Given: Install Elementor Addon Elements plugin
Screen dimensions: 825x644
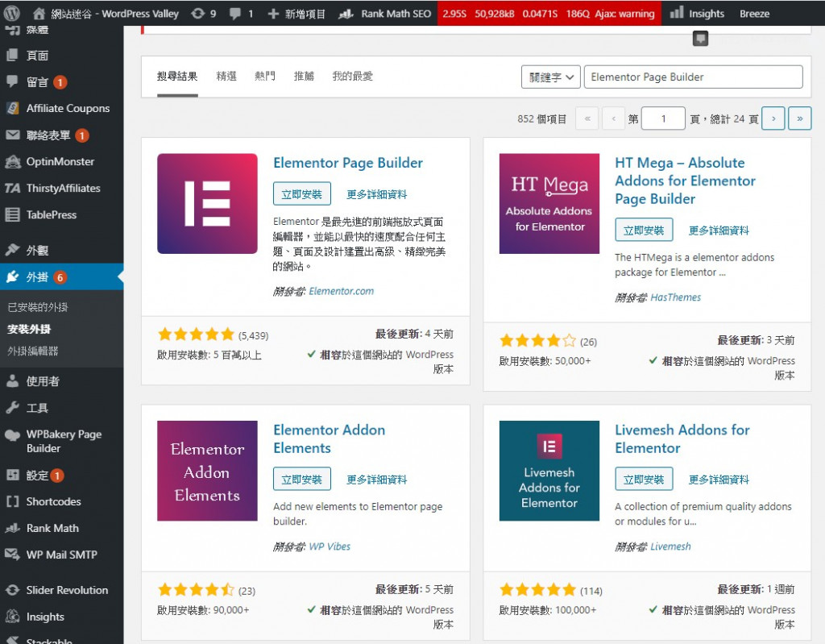Looking at the screenshot, I should point(302,479).
